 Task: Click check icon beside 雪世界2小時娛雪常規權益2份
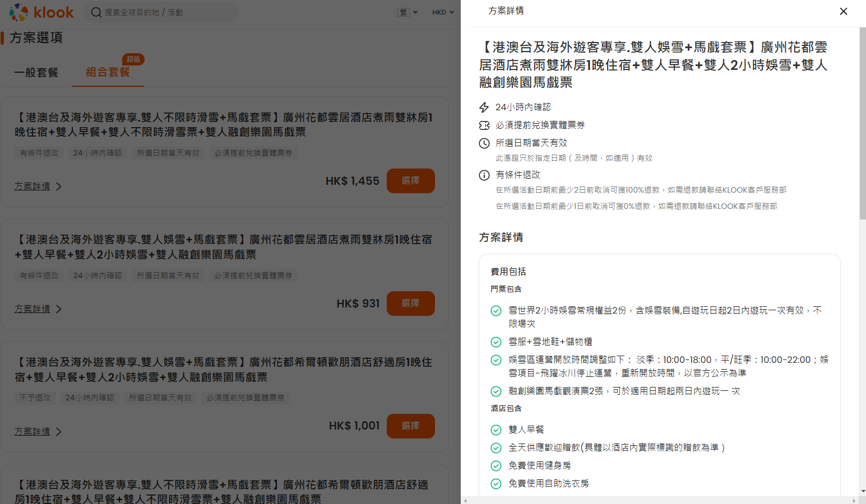coord(496,311)
